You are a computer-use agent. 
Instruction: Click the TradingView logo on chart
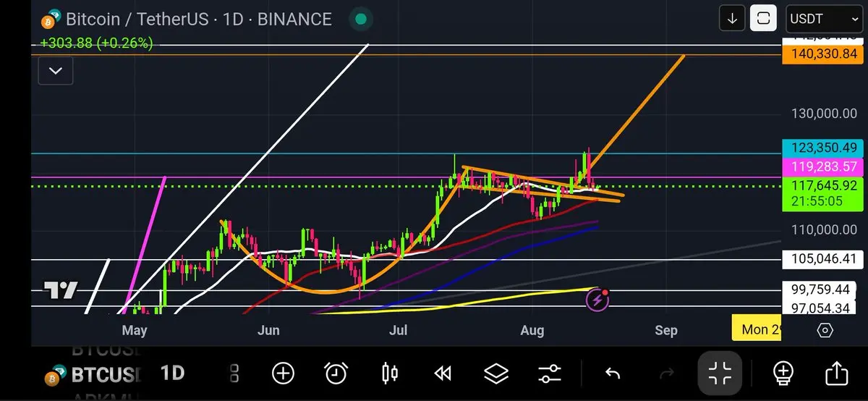tap(61, 291)
